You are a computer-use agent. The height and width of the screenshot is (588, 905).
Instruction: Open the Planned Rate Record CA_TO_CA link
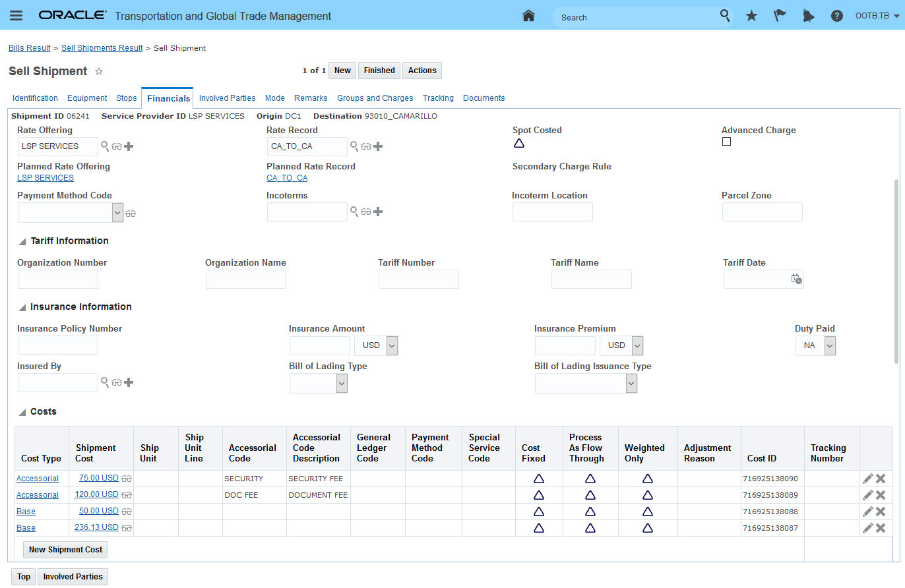[x=287, y=178]
